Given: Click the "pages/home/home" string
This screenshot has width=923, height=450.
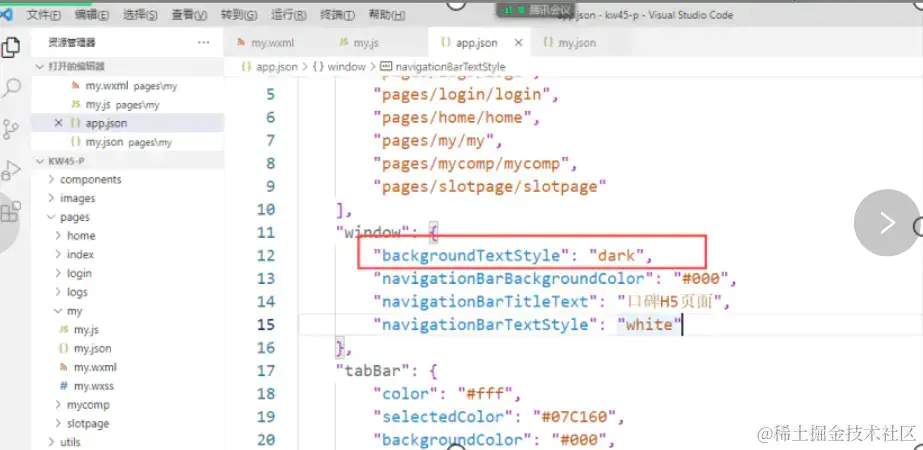Looking at the screenshot, I should (452, 118).
